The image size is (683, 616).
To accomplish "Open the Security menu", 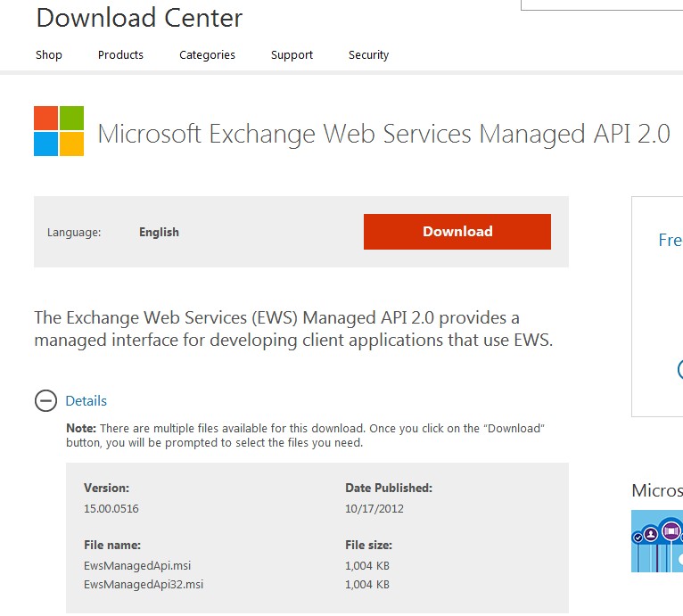I will tap(368, 55).
